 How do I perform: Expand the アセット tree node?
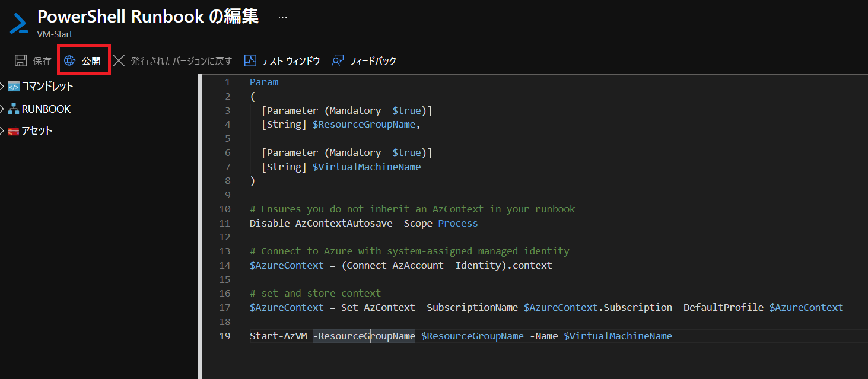3,131
